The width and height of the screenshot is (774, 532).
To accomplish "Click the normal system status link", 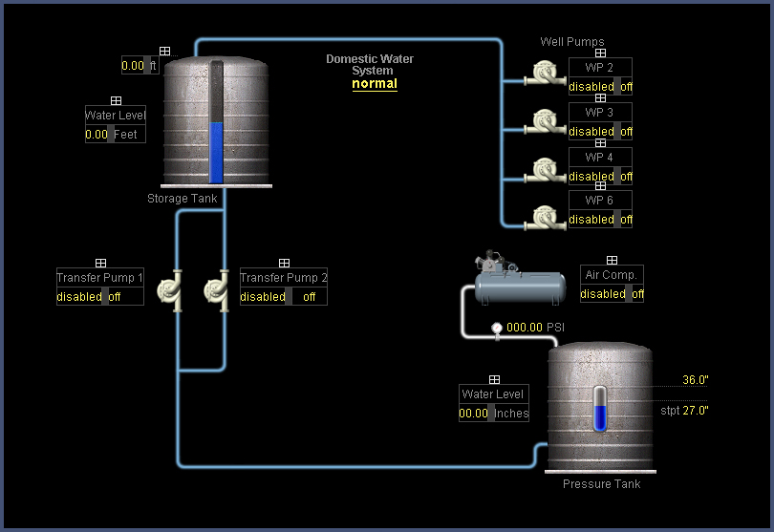I will [374, 84].
